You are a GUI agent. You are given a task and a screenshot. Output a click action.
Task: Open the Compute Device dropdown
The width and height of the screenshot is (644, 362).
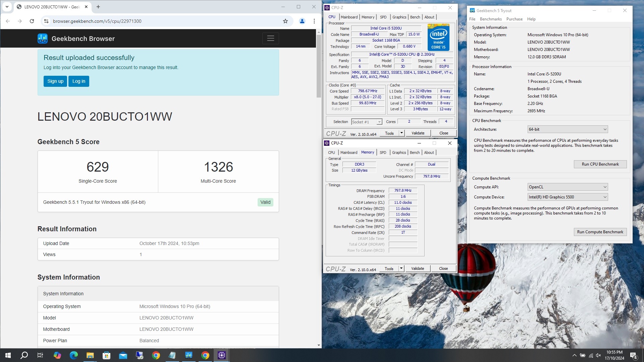pyautogui.click(x=567, y=197)
